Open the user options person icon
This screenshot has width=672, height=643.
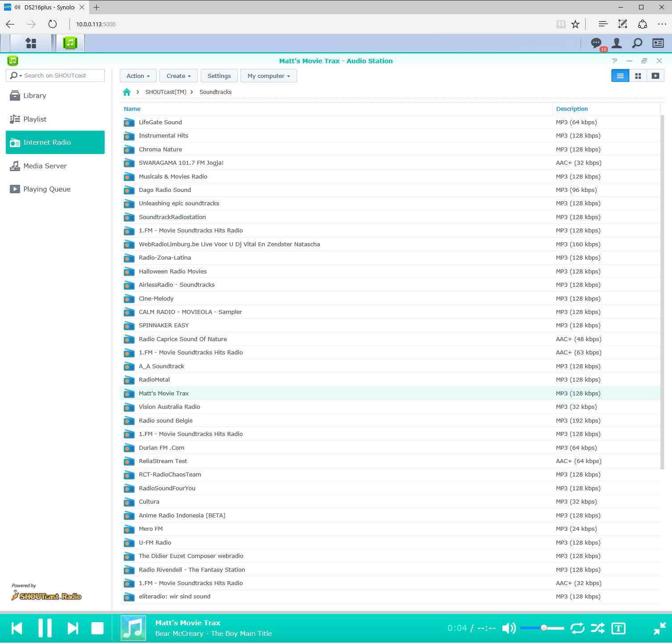coord(617,43)
